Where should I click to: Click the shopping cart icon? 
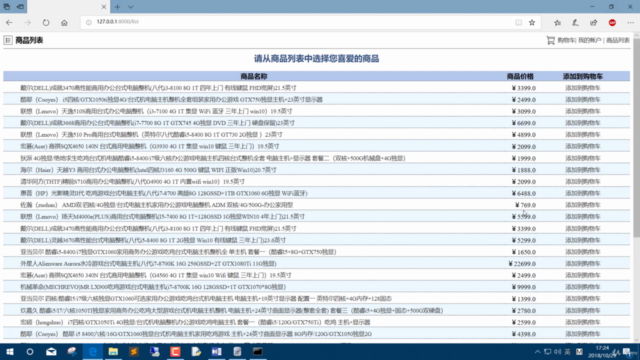[551, 40]
